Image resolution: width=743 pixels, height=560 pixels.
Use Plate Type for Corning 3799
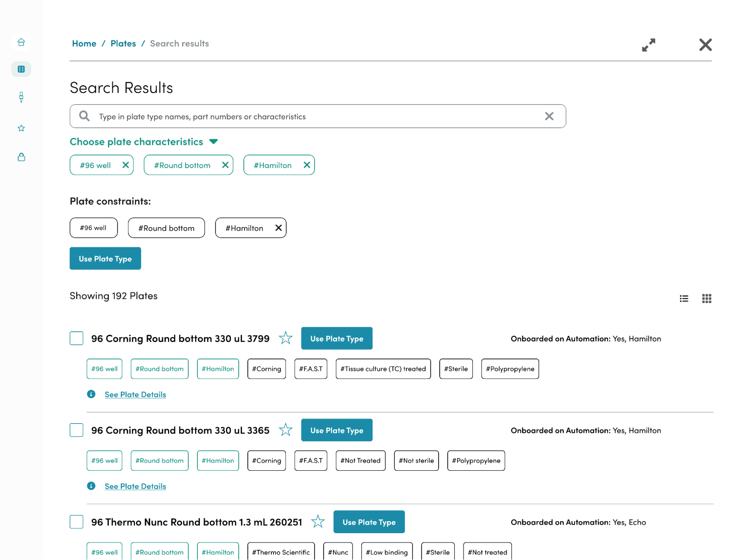(337, 338)
